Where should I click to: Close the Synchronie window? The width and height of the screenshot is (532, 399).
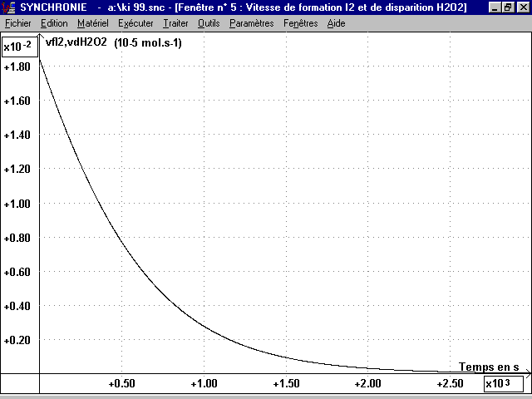pyautogui.click(x=523, y=7)
